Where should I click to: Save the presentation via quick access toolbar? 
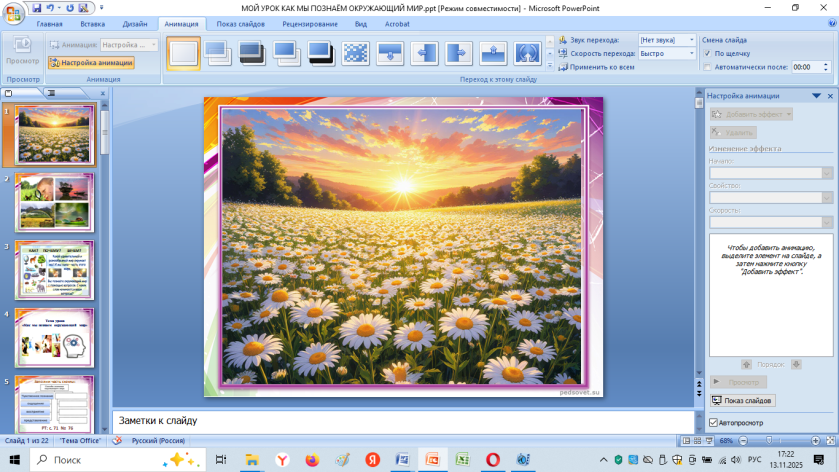coord(35,7)
